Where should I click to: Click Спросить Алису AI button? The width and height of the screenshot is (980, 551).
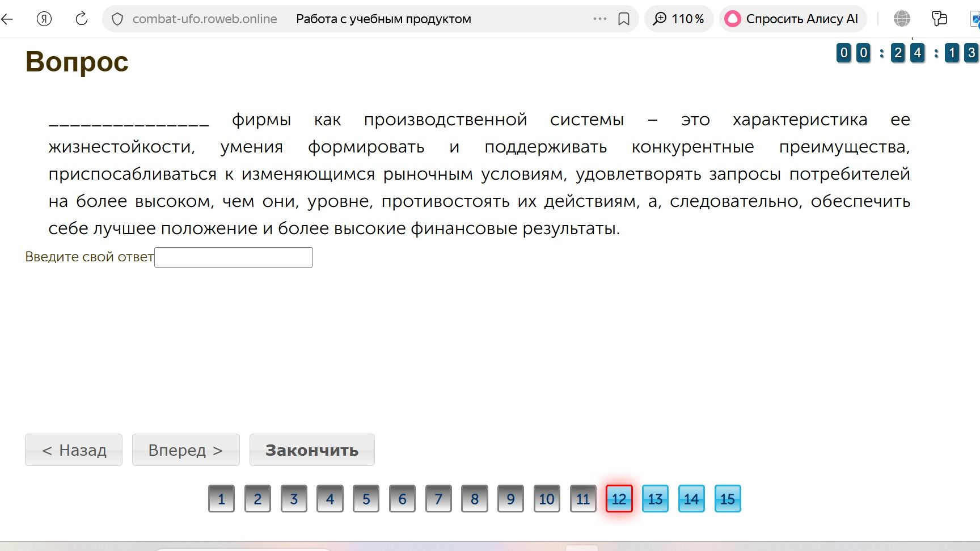[x=792, y=19]
